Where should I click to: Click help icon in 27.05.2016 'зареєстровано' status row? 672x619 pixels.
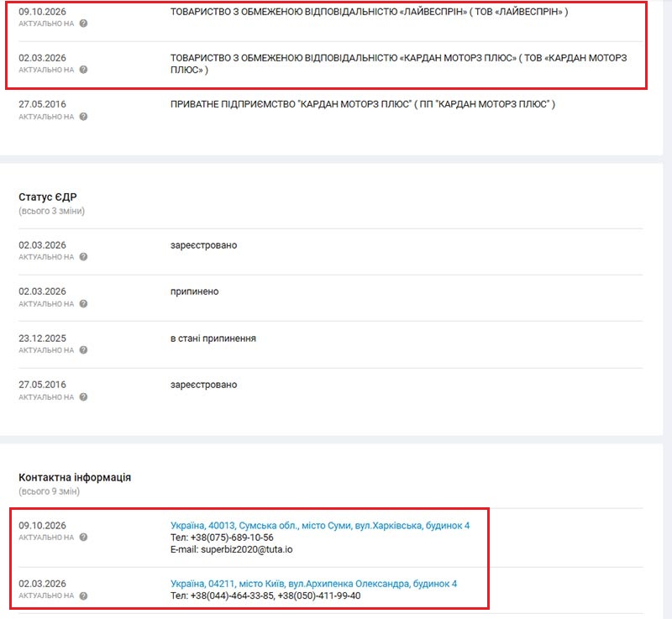[x=83, y=397]
